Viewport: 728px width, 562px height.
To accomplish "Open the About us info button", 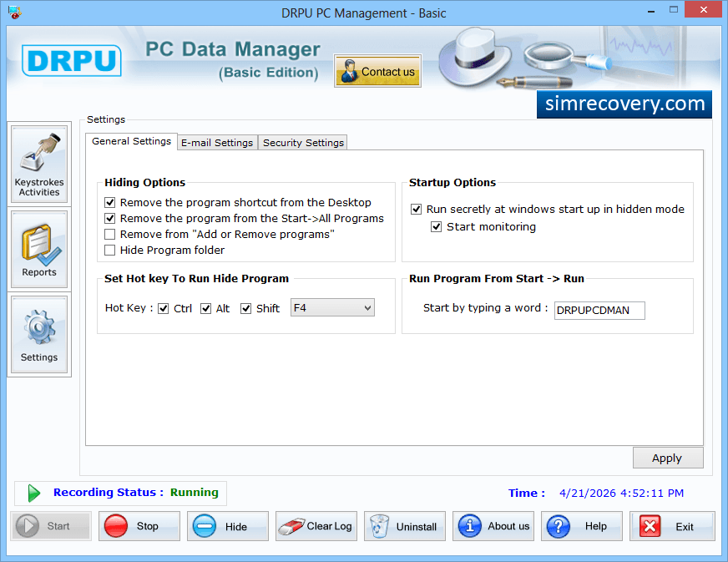I will coord(493,526).
